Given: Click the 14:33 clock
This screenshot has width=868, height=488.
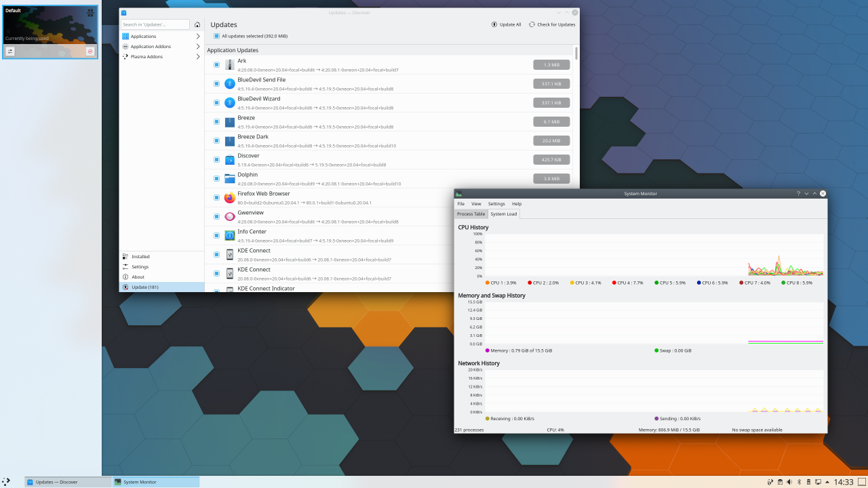Looking at the screenshot, I should 844,482.
